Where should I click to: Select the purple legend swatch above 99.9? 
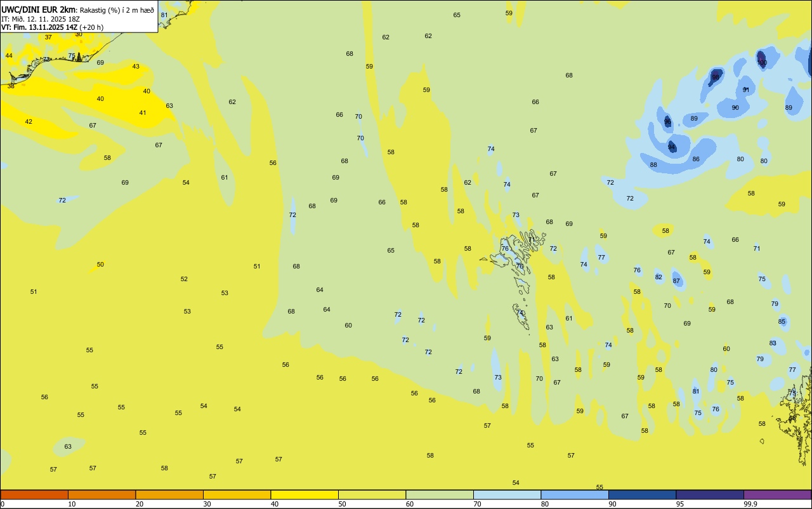click(x=777, y=494)
